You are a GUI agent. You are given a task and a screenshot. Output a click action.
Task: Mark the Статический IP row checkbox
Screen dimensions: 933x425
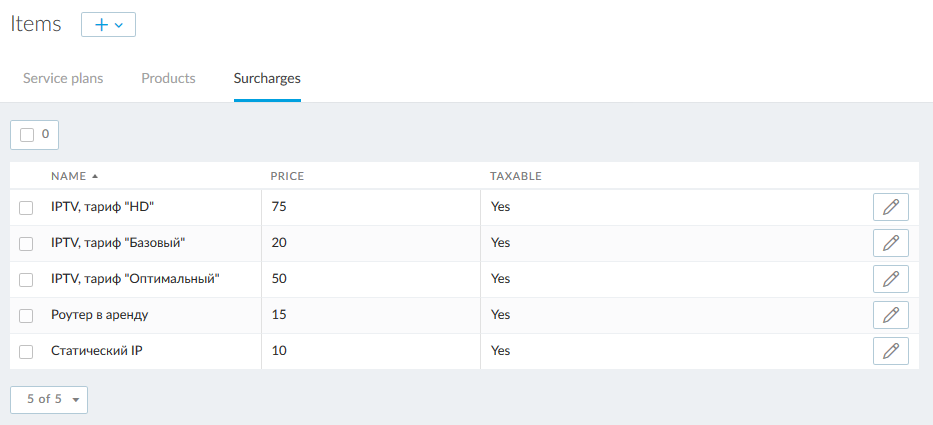[x=27, y=352]
